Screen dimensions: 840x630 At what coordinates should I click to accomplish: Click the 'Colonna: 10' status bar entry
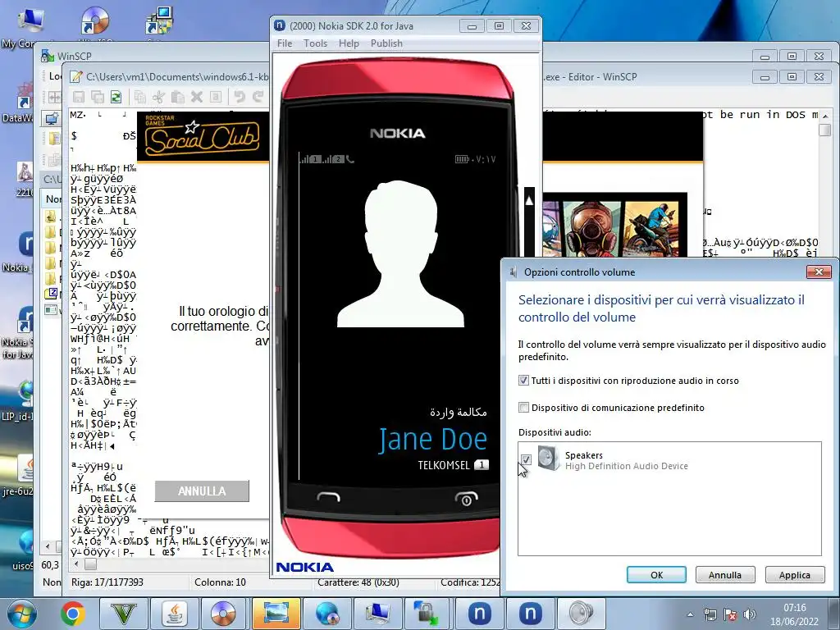220,582
